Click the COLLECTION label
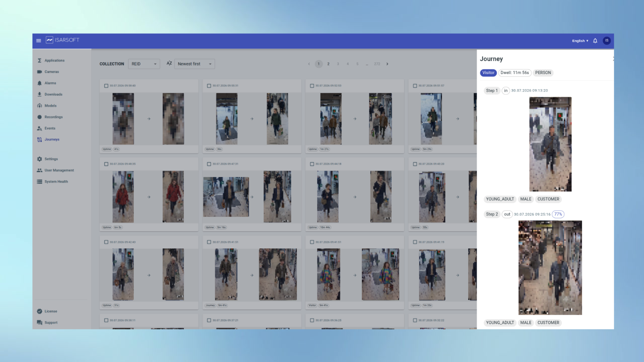The height and width of the screenshot is (362, 644). (x=112, y=64)
